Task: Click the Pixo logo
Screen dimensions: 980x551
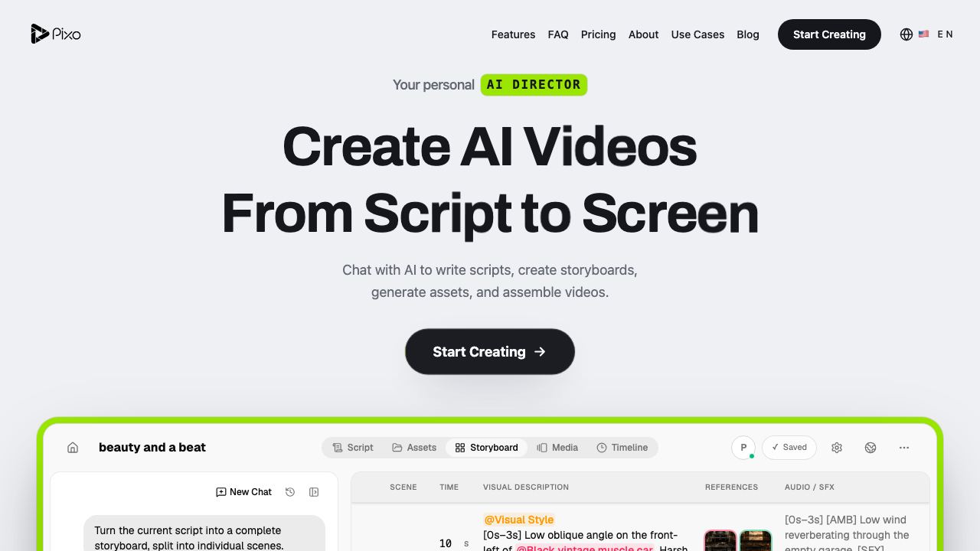Action: tap(56, 34)
